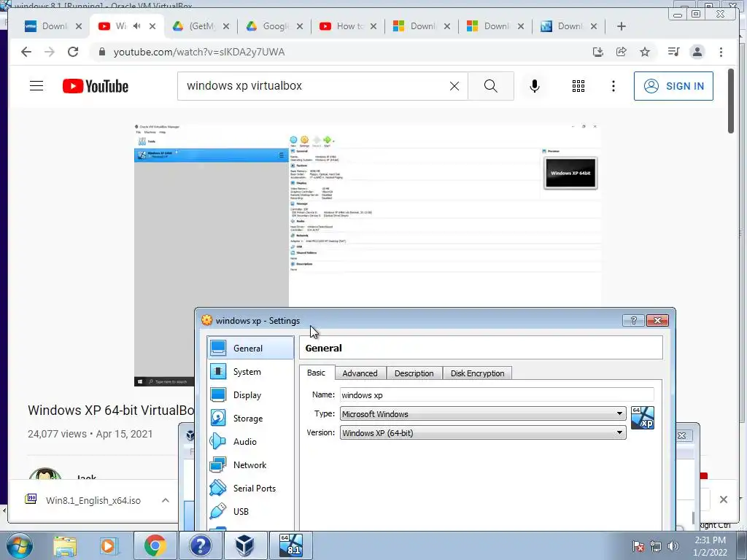
Task: Open Chrome from the taskbar
Action: tap(155, 545)
